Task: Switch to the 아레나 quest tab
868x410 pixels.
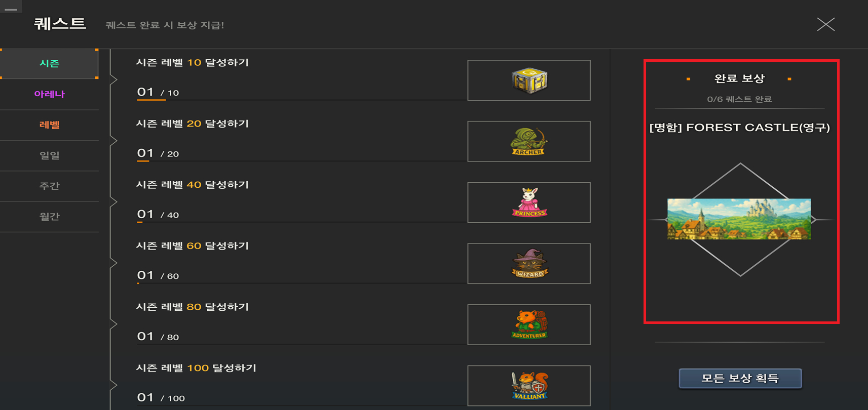Action: pyautogui.click(x=49, y=94)
